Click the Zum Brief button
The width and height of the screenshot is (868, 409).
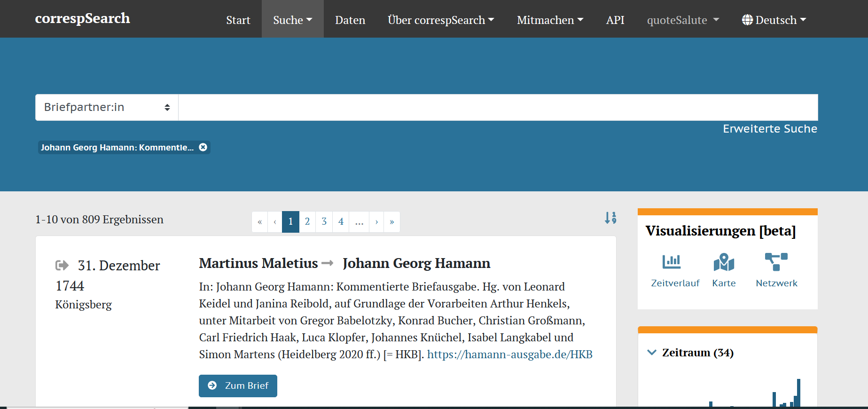[238, 386]
